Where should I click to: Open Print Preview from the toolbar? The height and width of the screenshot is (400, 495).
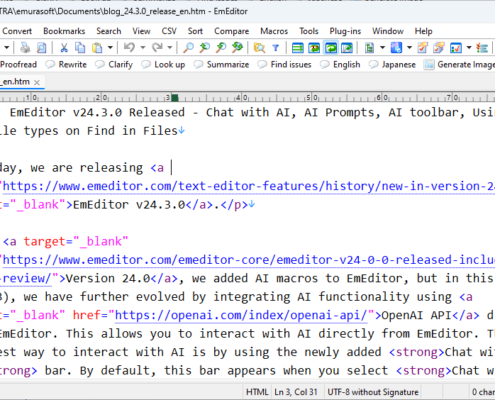[x=41, y=48]
